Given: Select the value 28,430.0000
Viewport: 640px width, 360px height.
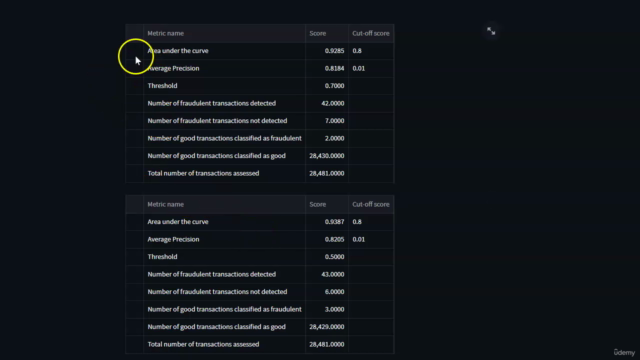Looking at the screenshot, I should tap(327, 156).
